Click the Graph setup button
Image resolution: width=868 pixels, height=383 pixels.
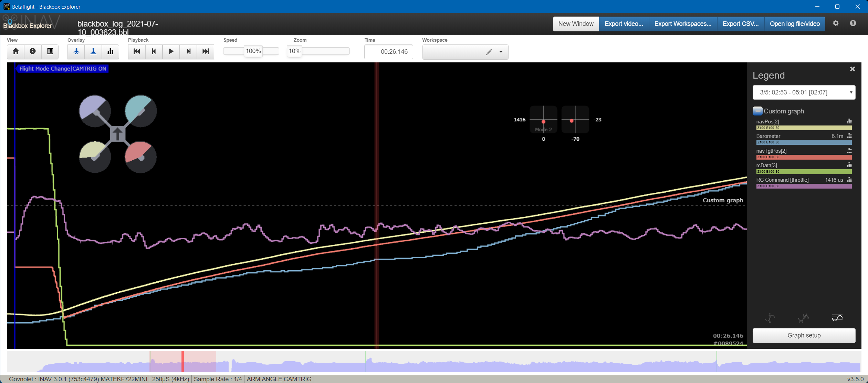[804, 335]
